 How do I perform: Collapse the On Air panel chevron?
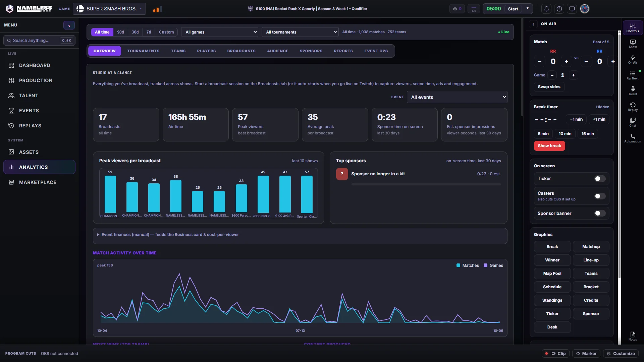pos(533,24)
